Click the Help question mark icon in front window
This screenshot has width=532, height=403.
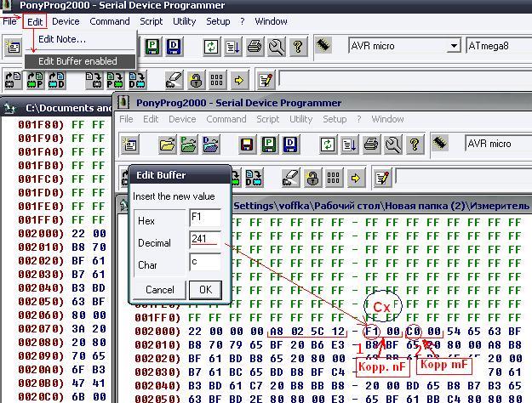(x=415, y=145)
